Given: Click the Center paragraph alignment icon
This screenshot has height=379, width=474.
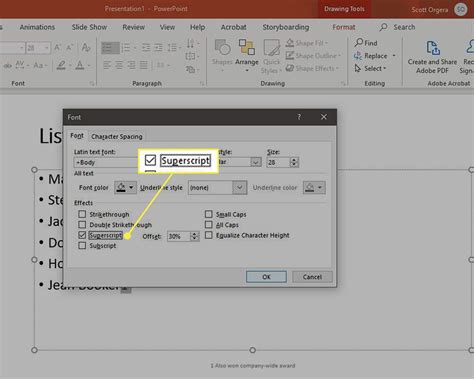Looking at the screenshot, I should 119,65.
